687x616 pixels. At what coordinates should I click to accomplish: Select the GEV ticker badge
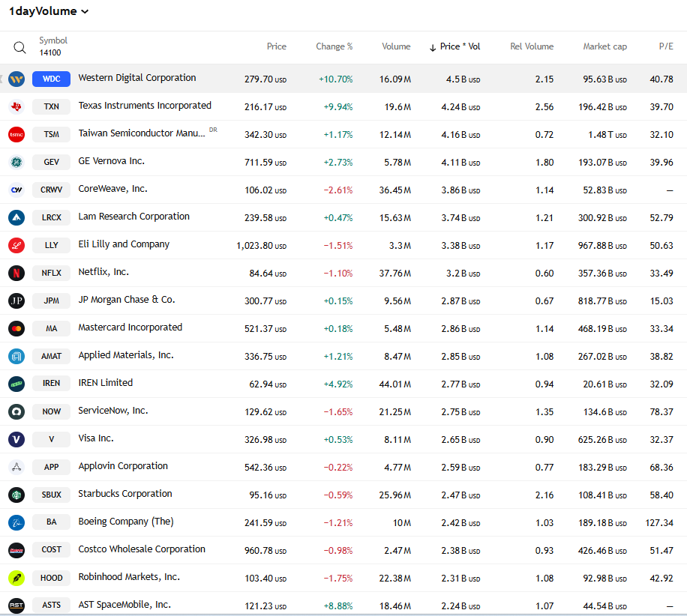[x=51, y=162]
